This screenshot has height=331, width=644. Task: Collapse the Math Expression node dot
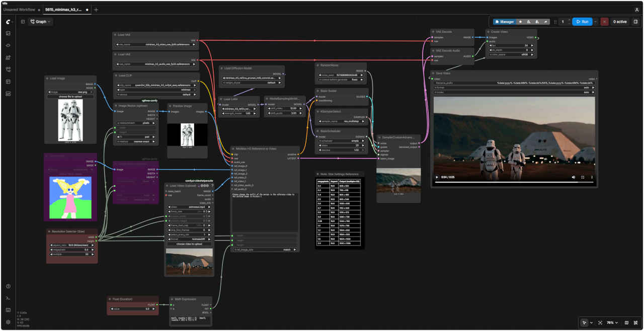click(172, 299)
